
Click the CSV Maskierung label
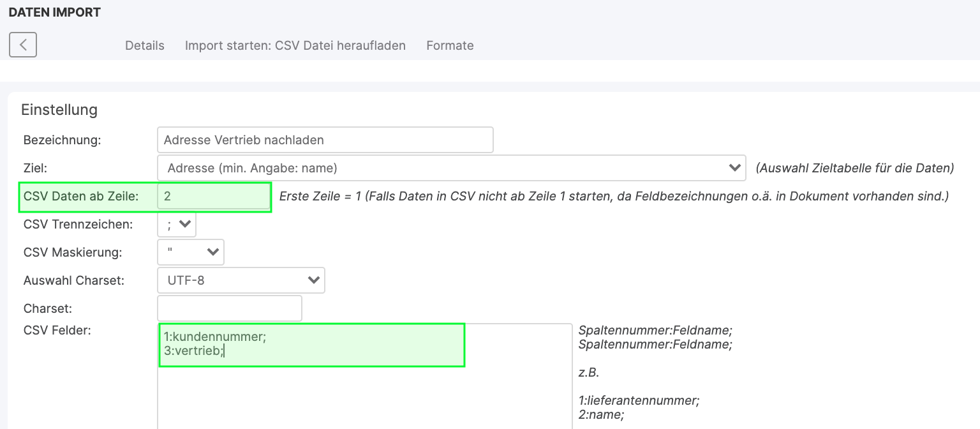pos(73,253)
